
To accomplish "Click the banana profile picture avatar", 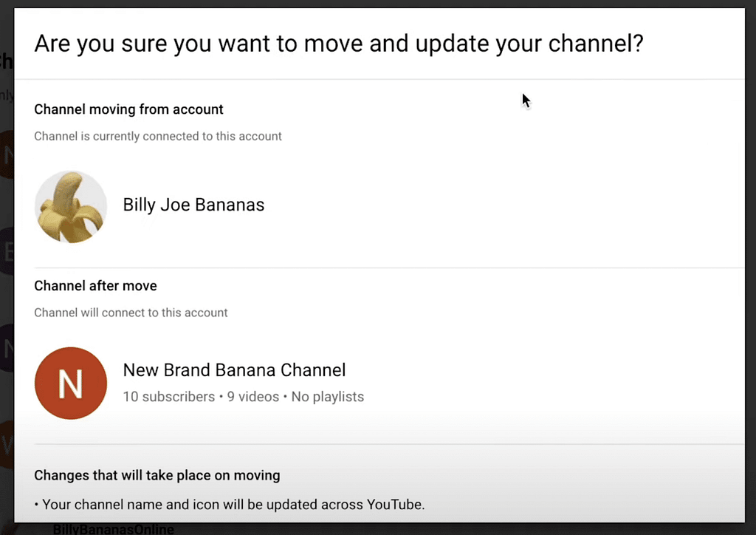I will pos(71,206).
